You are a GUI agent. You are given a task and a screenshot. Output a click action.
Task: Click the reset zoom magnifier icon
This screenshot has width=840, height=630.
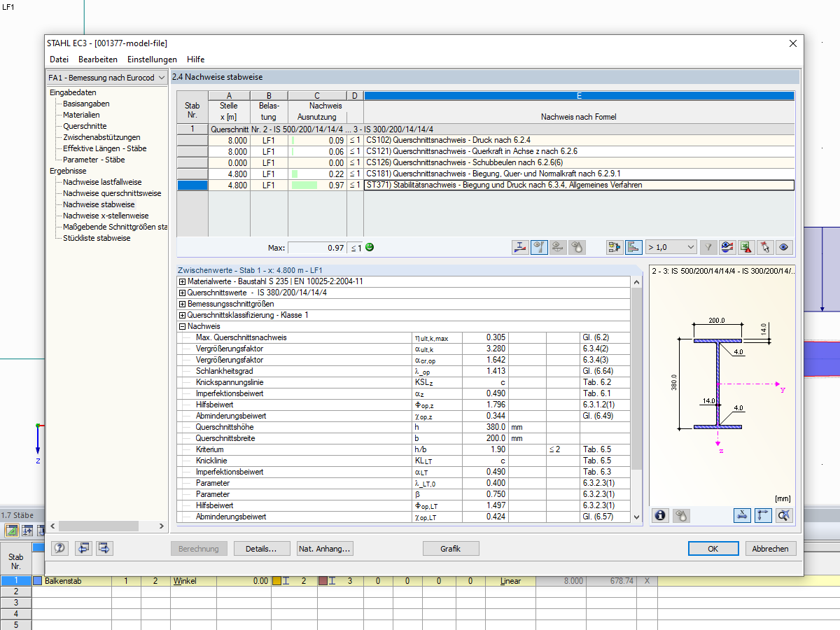point(785,515)
